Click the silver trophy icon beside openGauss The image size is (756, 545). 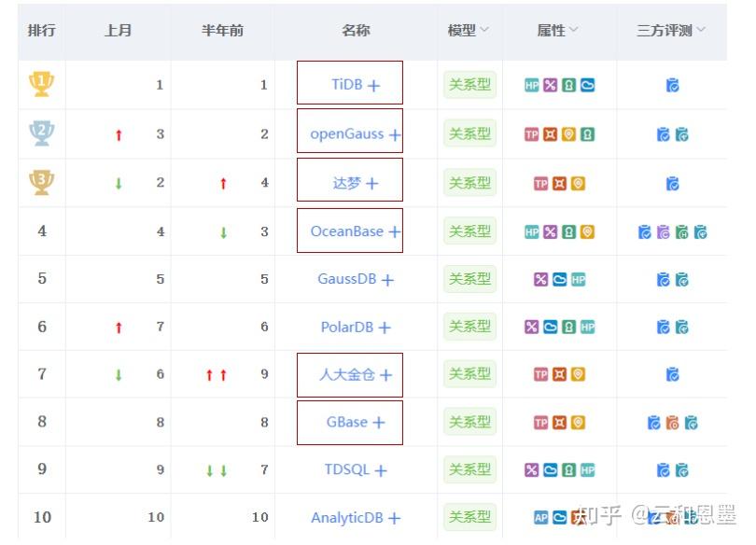click(x=40, y=133)
